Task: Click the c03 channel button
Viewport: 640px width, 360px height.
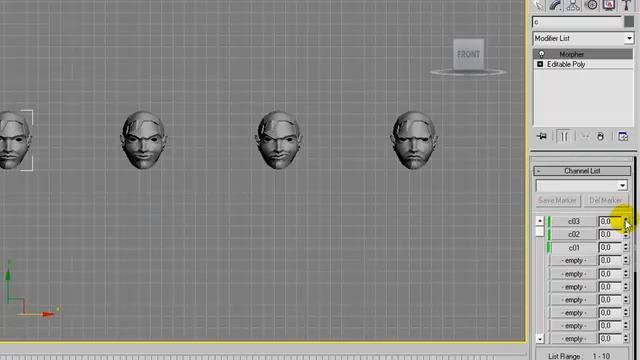Action: click(x=573, y=221)
